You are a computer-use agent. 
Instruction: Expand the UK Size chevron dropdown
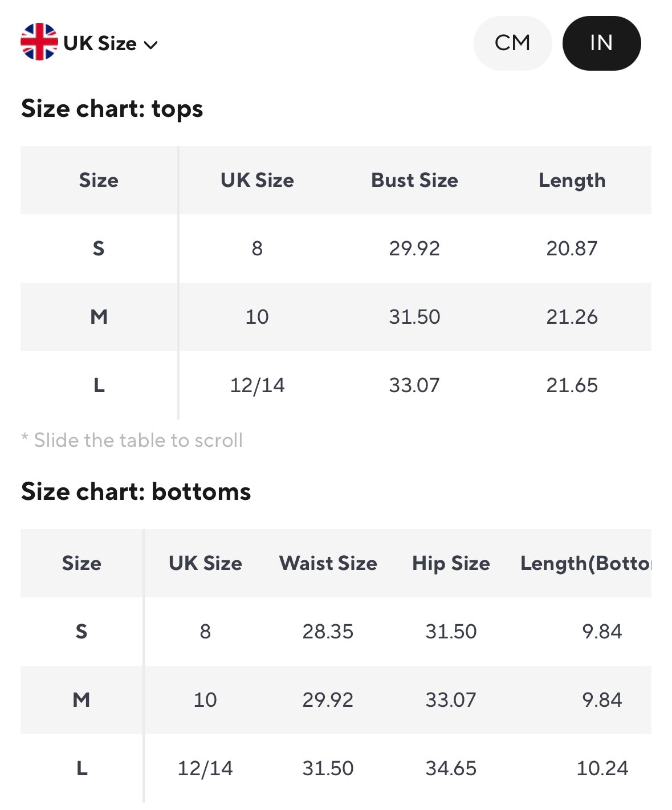click(151, 45)
